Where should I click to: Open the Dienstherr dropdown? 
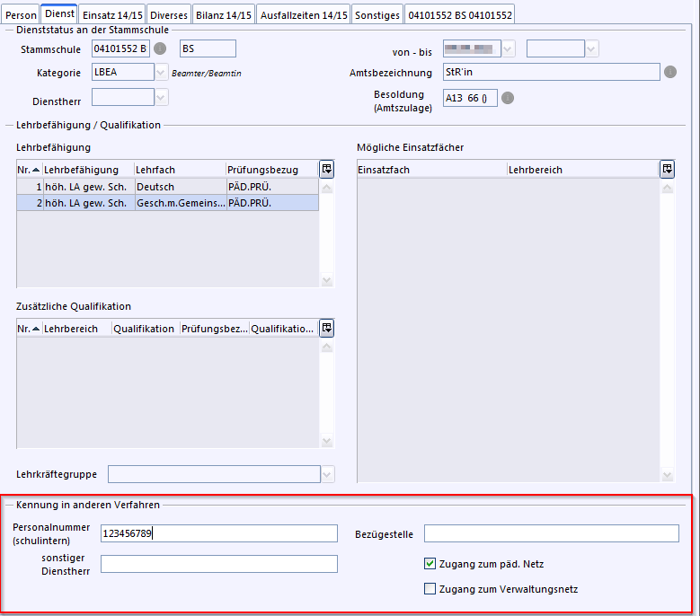[162, 97]
